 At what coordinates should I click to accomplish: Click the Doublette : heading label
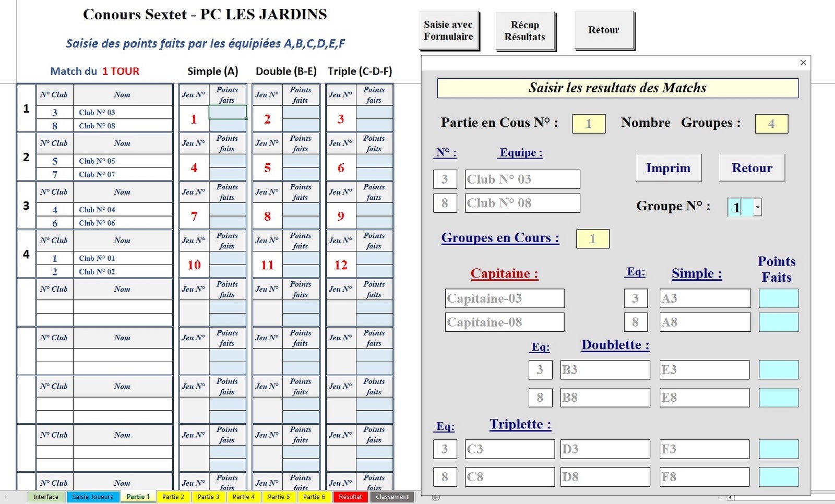(x=615, y=345)
